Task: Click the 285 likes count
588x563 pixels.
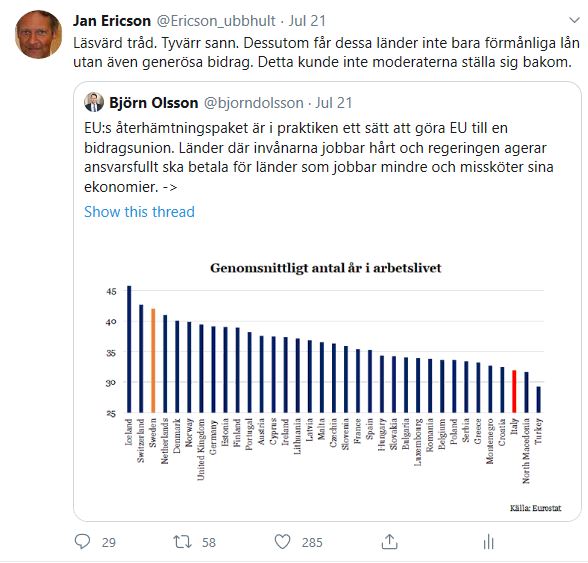Action: click(x=312, y=543)
